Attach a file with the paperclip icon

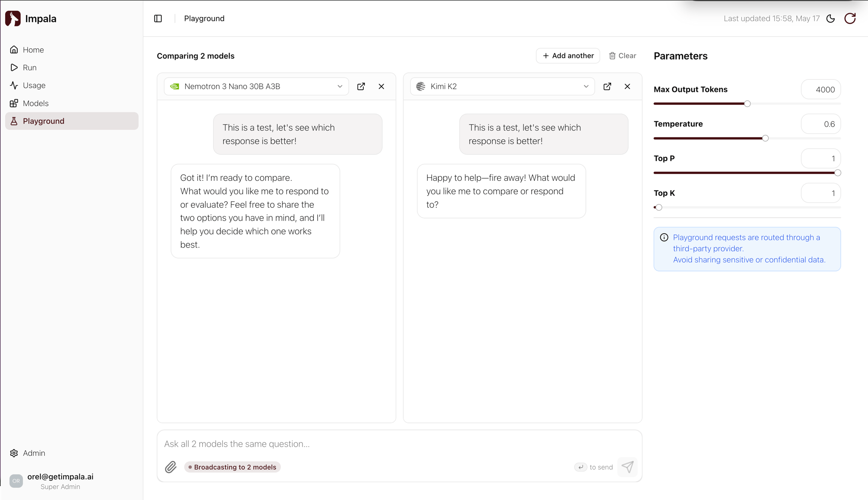coord(171,467)
